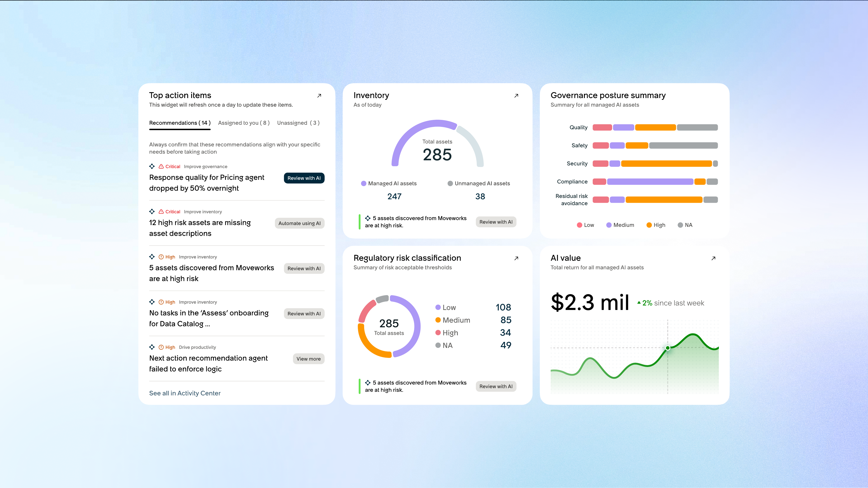Click the '247' managed assets value
The height and width of the screenshot is (488, 868).
[394, 196]
